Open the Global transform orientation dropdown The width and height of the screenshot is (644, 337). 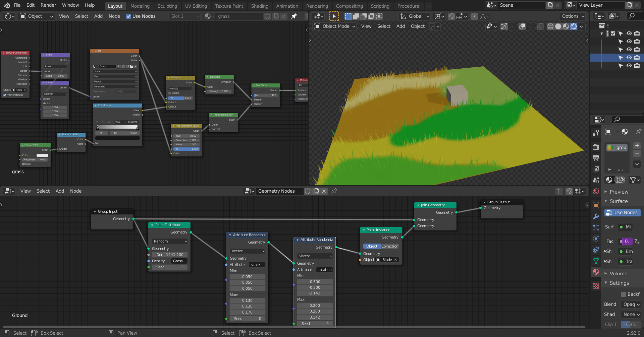pyautogui.click(x=415, y=16)
